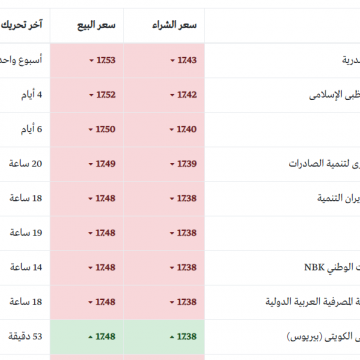The height and width of the screenshot is (360, 360).
Task: Click the 53 دقيقة last update cell
Action: (x=25, y=337)
